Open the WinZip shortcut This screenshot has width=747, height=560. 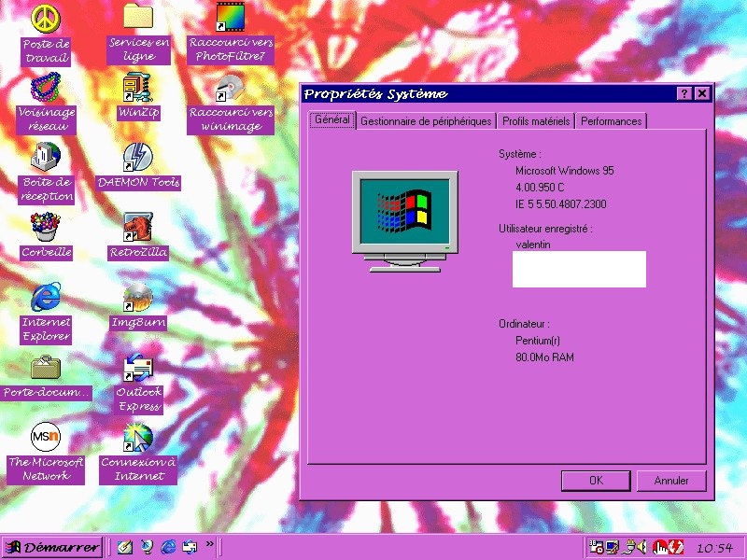138,89
